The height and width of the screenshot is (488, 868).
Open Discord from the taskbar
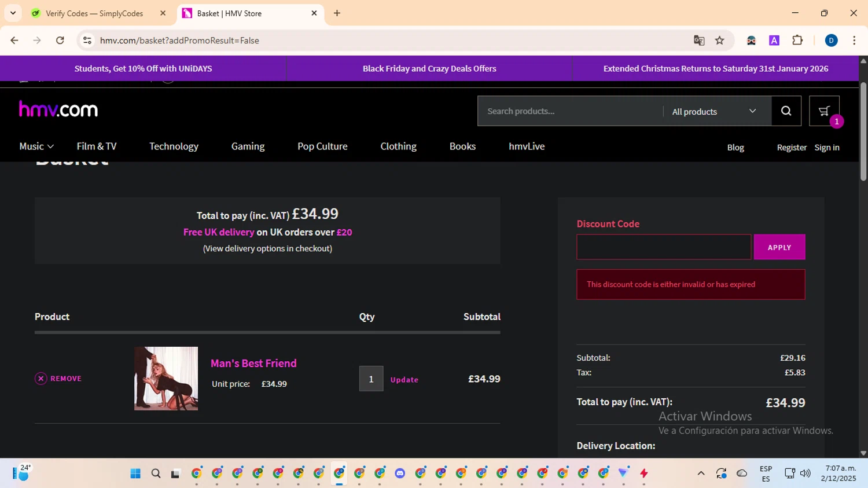coord(400,474)
